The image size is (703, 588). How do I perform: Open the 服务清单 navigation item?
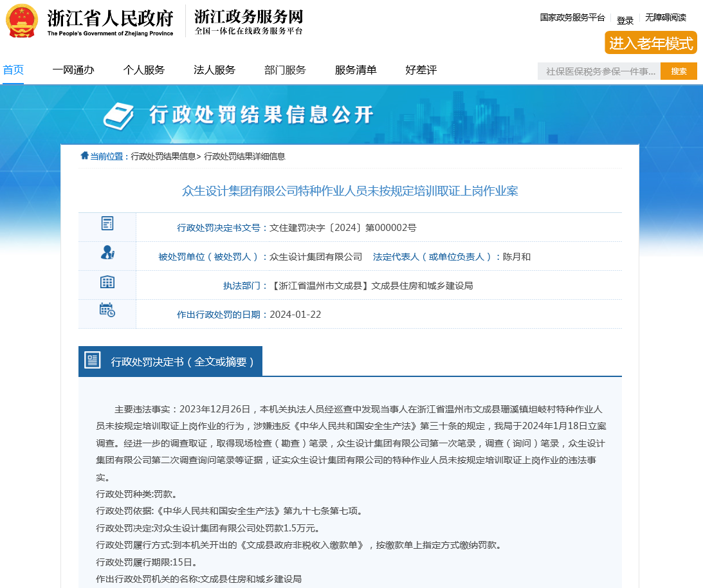pyautogui.click(x=356, y=70)
